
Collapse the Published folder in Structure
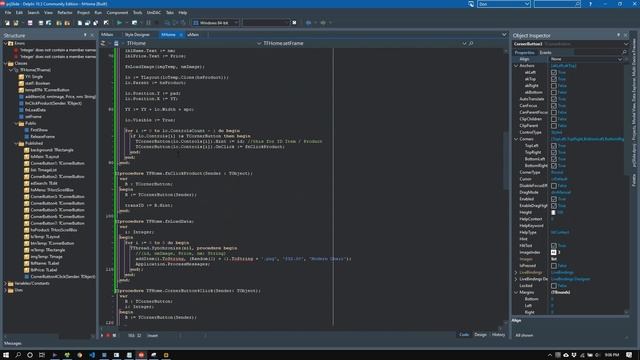16,143
